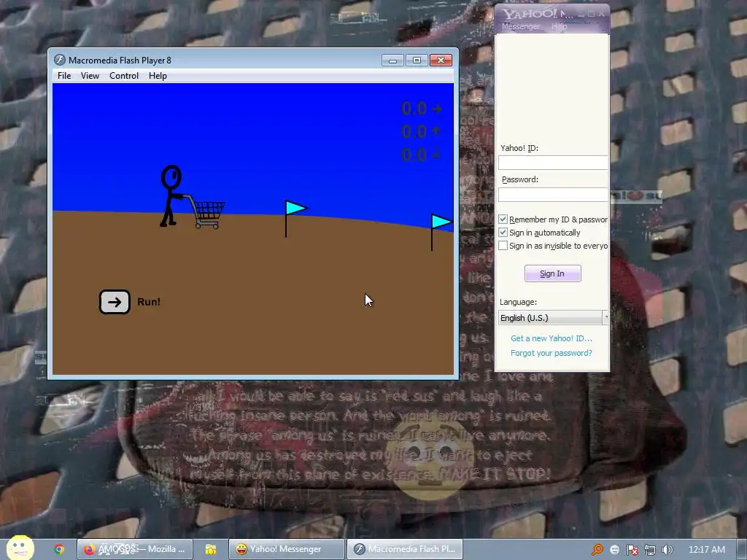Open the View menu in Flash Player
This screenshot has height=560, width=747.
90,76
